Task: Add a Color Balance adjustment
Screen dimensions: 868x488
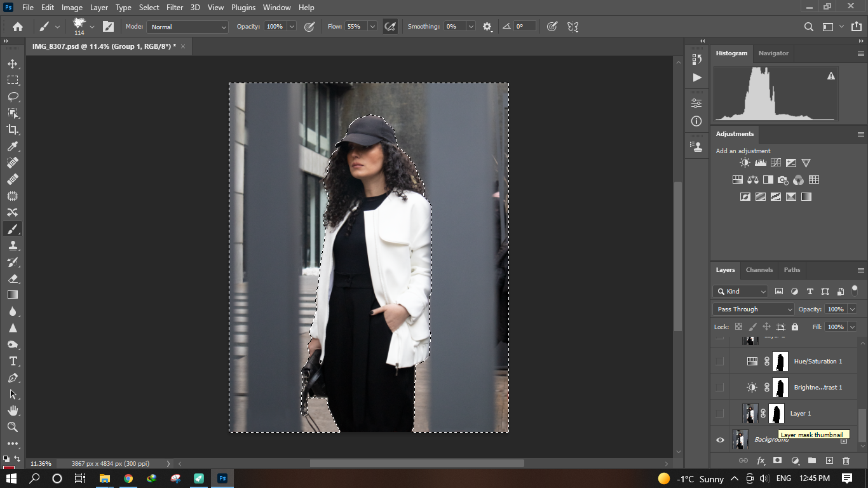Action: click(x=753, y=180)
